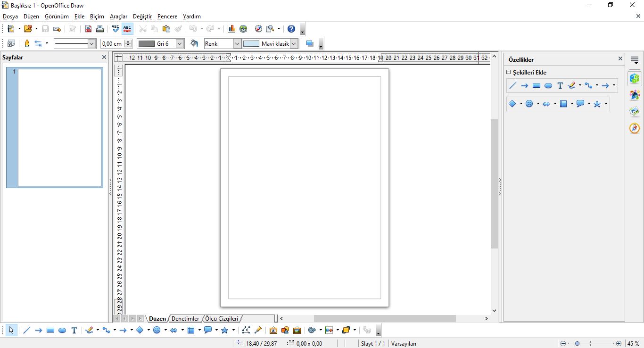
Task: Open sidebar Navigator compass icon
Action: point(635,128)
